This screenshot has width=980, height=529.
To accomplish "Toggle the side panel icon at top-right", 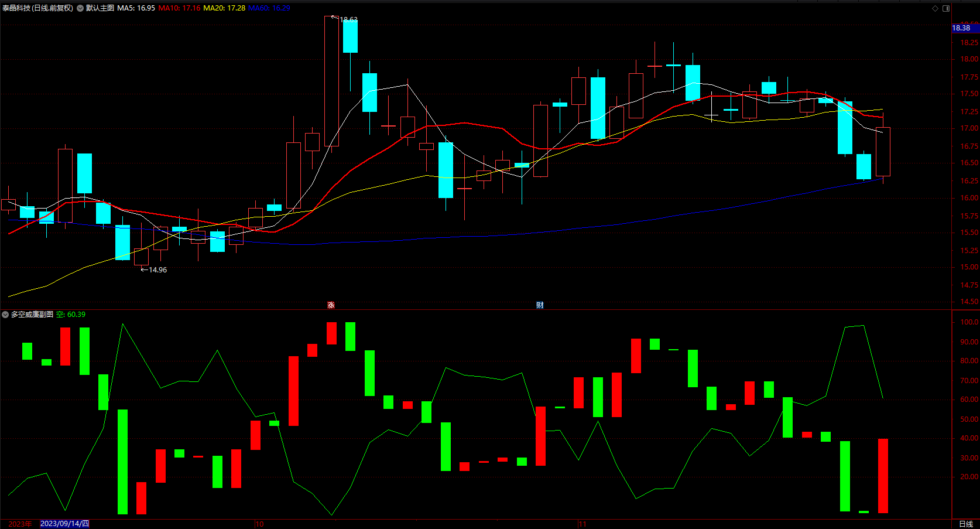I will click(946, 8).
